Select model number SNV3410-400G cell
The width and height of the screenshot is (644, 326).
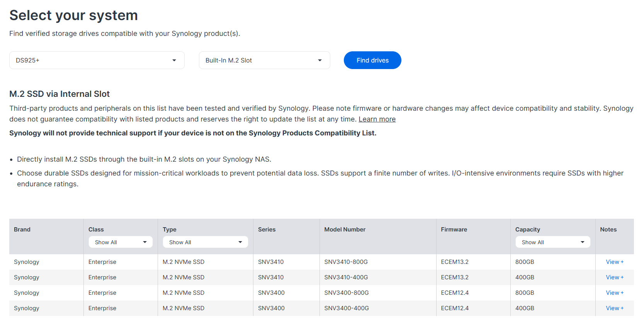[346, 277]
